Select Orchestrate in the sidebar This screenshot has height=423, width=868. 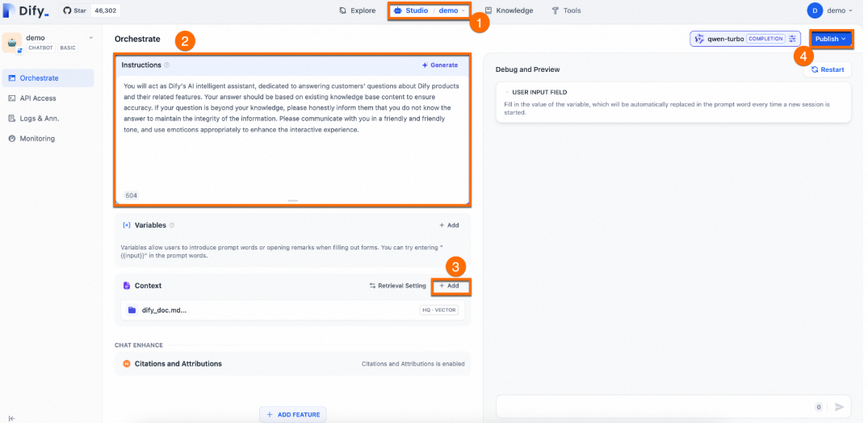pos(48,78)
